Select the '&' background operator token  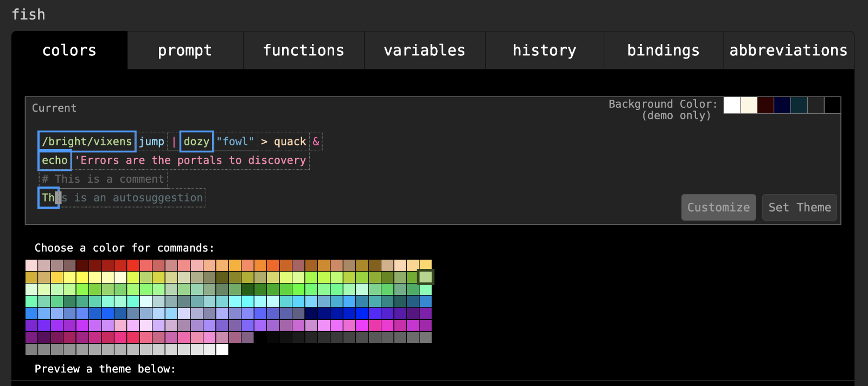coord(316,141)
